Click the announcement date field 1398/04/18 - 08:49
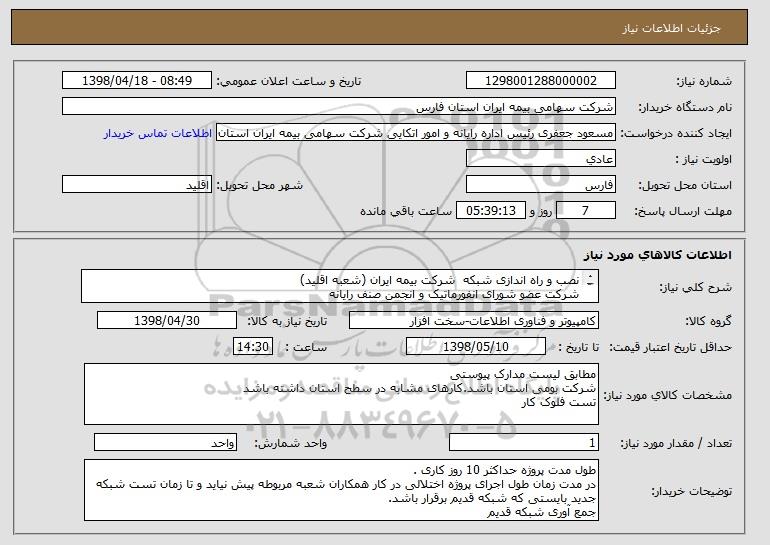Viewport: 770px width, 545px height. click(x=137, y=81)
